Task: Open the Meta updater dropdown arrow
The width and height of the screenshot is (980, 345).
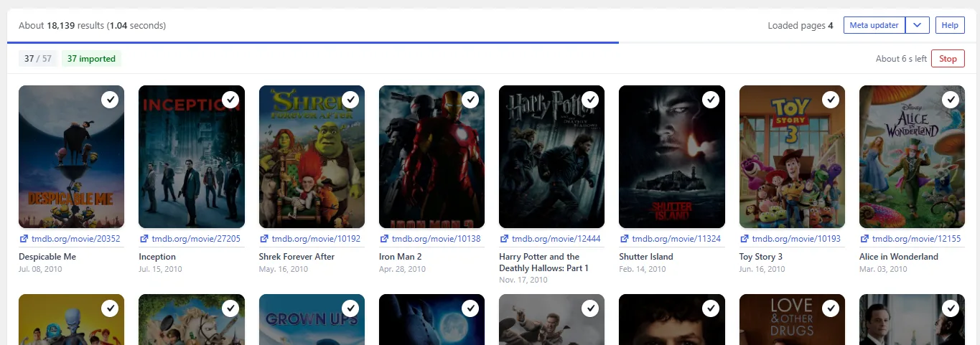Action: pos(918,25)
